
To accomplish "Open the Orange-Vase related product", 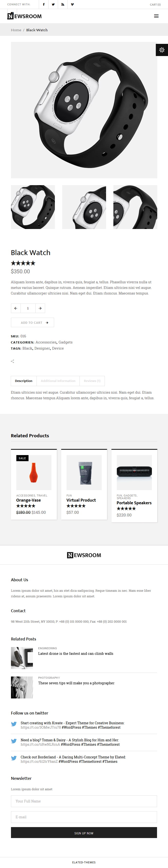I will tap(28, 500).
